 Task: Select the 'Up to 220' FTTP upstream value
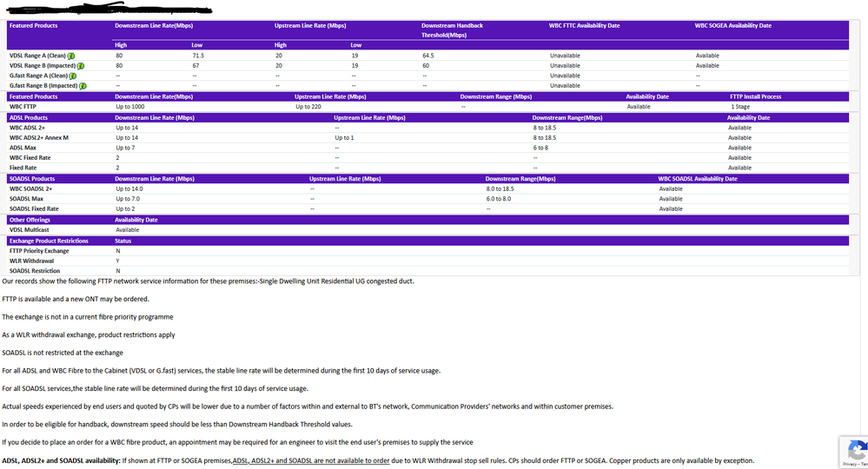[308, 107]
